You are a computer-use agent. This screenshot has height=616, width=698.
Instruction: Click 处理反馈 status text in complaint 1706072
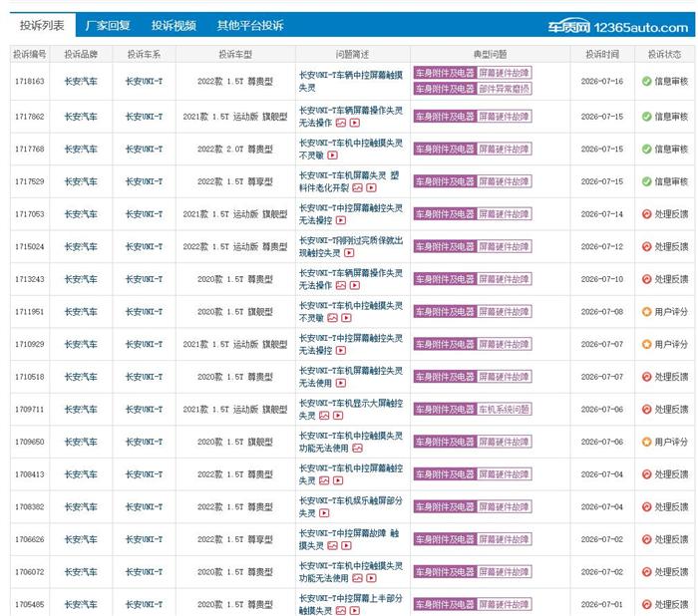pyautogui.click(x=671, y=572)
